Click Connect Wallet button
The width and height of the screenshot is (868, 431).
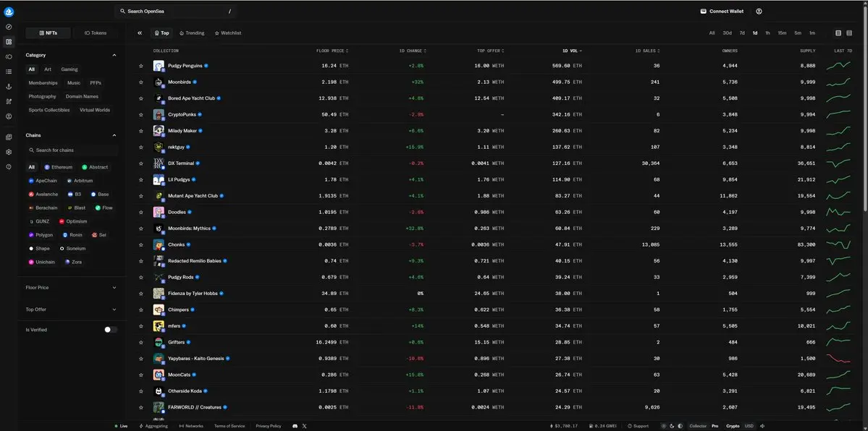click(722, 11)
